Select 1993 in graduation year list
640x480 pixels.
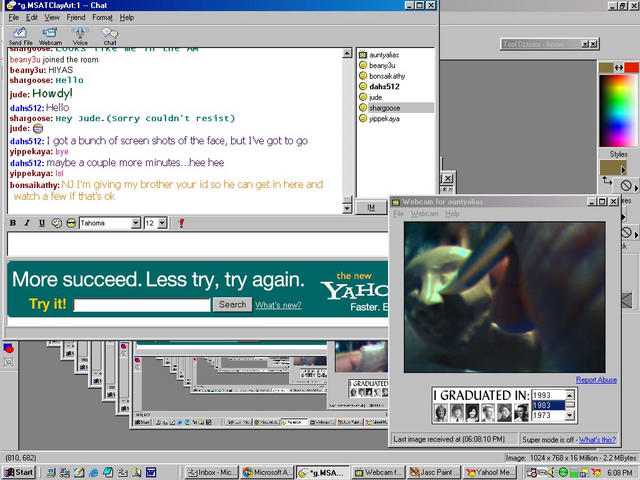(x=548, y=395)
